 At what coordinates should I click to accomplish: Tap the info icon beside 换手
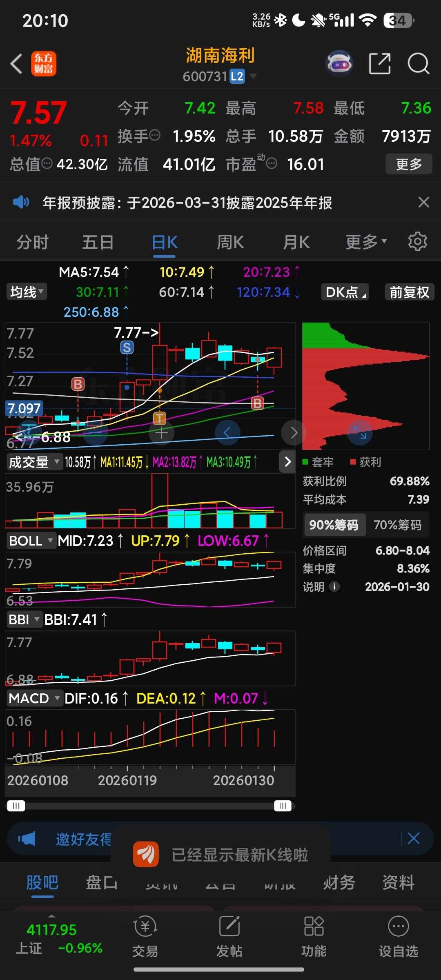tap(155, 135)
